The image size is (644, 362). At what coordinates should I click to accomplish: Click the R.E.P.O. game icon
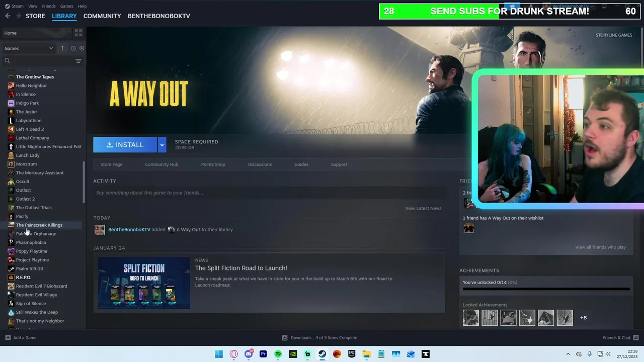point(11,277)
